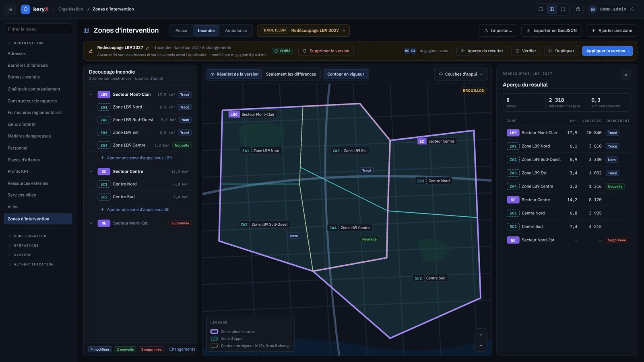This screenshot has height=362, width=644.
Task: Switch service to Ambulance
Action: 236,31
